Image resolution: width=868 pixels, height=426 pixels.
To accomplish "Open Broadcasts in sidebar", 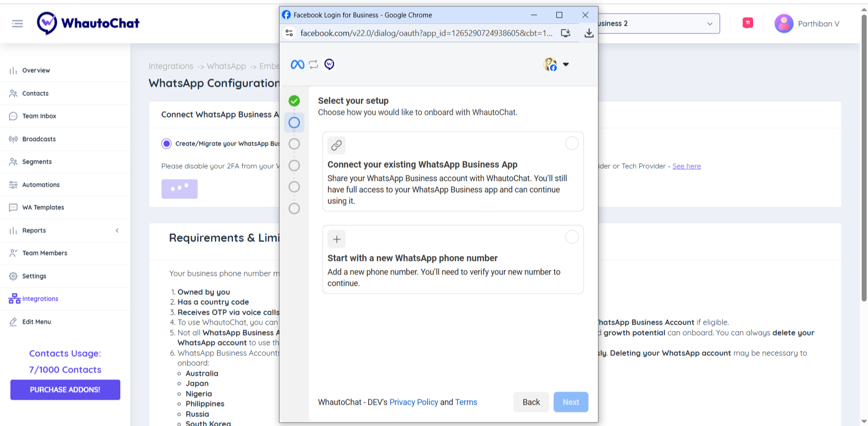I will point(39,139).
